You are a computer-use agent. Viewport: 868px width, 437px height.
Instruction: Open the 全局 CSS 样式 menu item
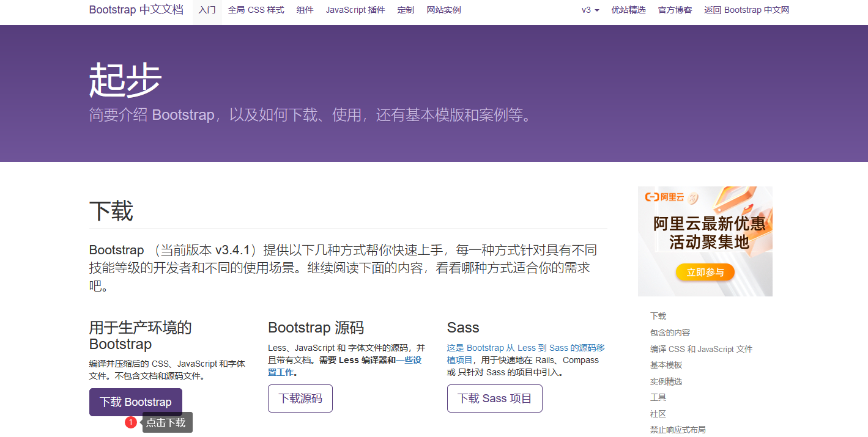(256, 10)
